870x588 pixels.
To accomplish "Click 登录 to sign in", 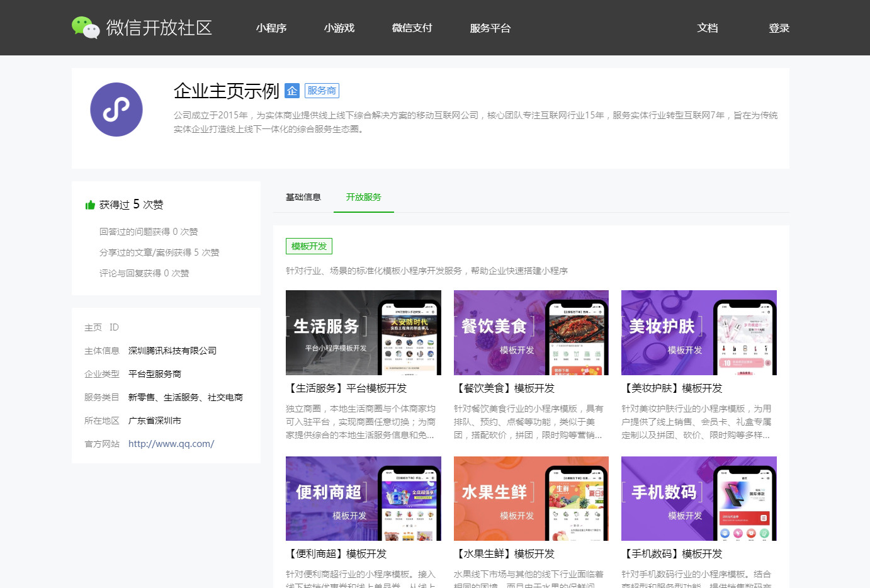I will tap(779, 28).
